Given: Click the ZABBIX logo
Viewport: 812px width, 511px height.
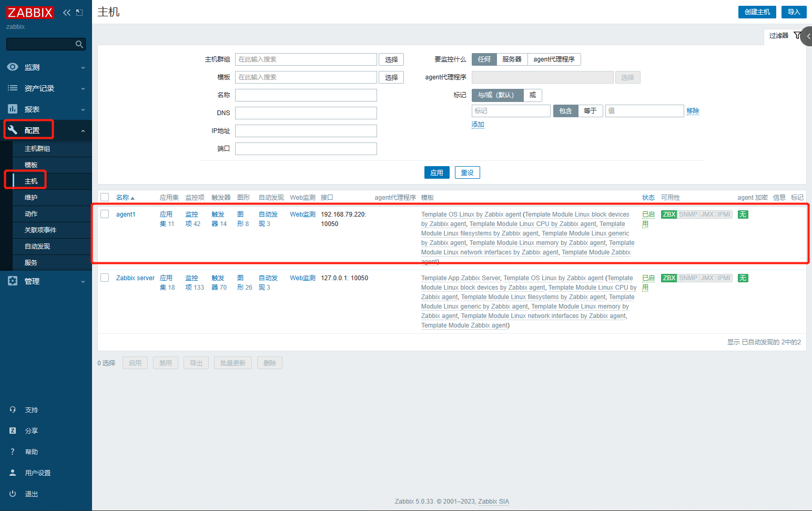Looking at the screenshot, I should click(30, 12).
